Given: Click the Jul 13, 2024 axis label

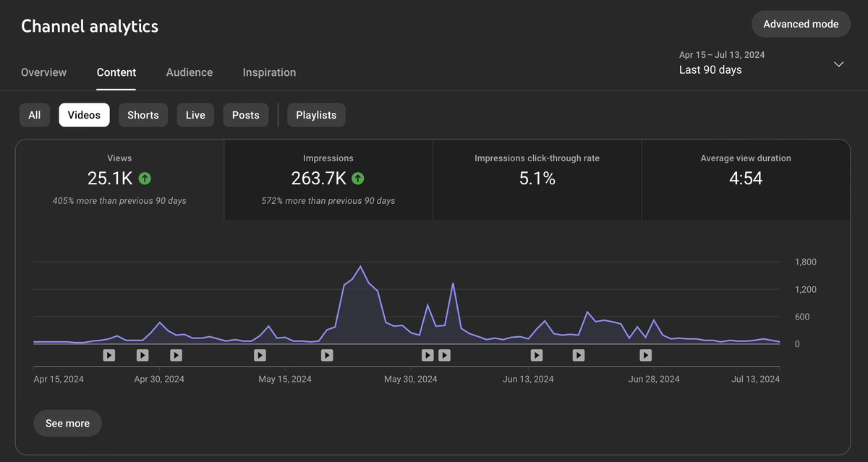Looking at the screenshot, I should pyautogui.click(x=756, y=379).
